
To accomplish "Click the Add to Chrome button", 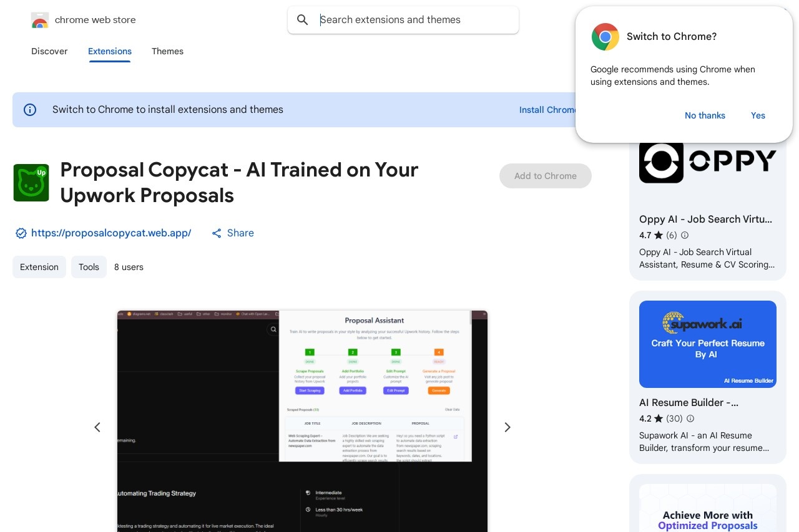I will [546, 176].
